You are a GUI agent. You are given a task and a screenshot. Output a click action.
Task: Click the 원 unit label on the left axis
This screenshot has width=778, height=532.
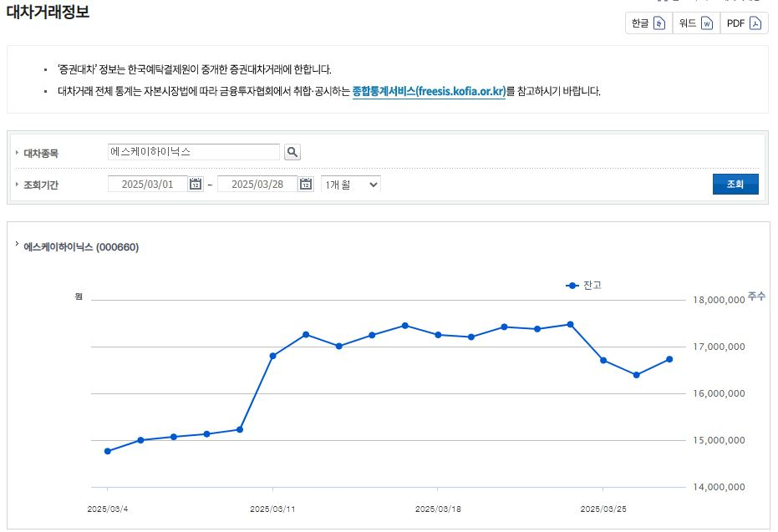click(79, 296)
